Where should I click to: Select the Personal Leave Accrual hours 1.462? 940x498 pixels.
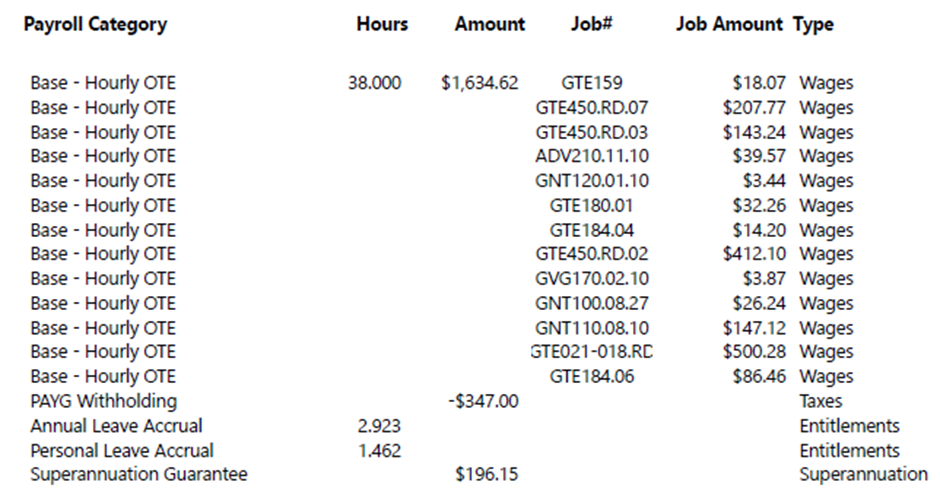click(x=379, y=450)
